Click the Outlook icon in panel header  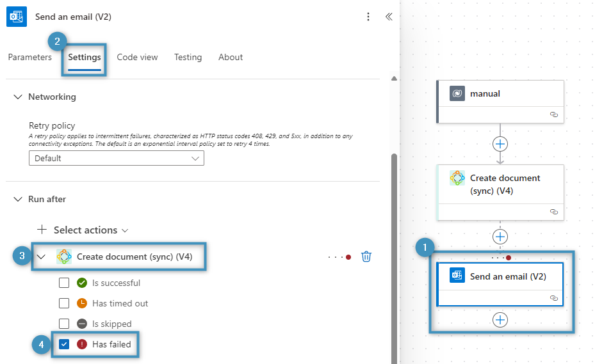click(17, 17)
